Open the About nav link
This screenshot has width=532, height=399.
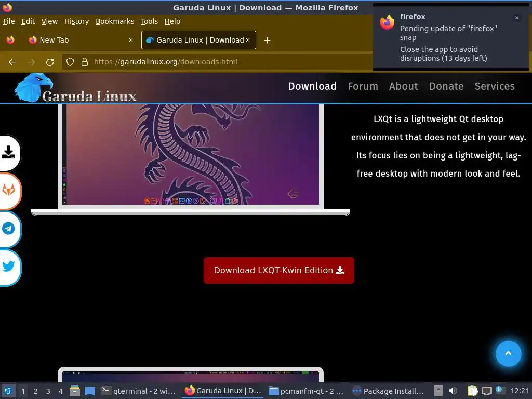tap(403, 86)
